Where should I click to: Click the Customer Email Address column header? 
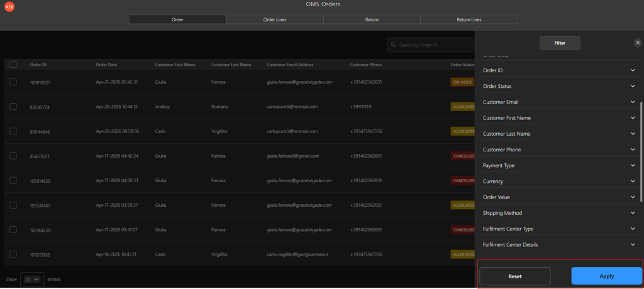(x=290, y=65)
